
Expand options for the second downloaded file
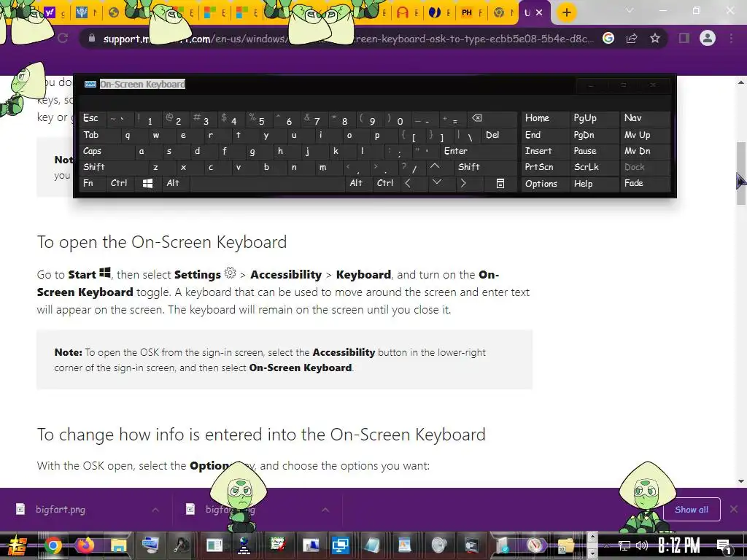[x=325, y=510]
